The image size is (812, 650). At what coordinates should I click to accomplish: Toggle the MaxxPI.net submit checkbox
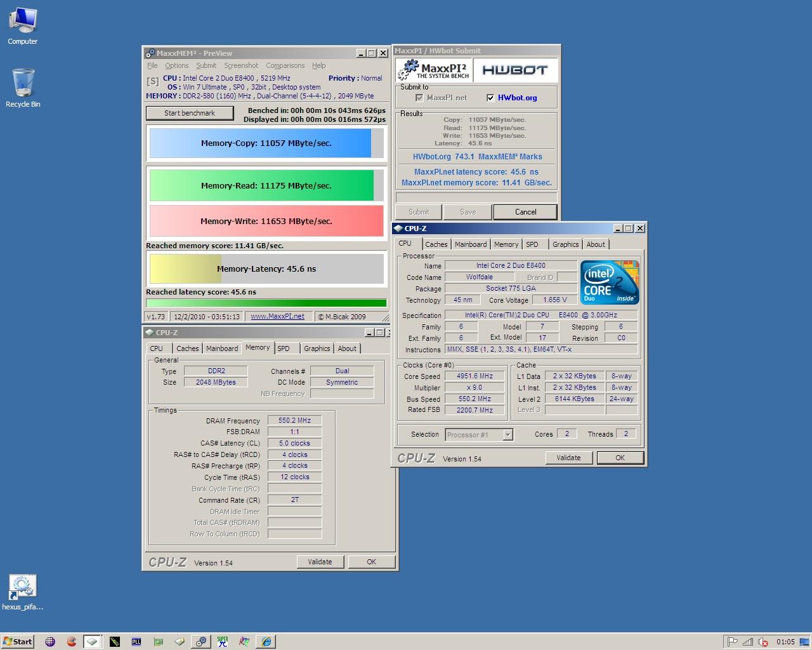[x=419, y=98]
